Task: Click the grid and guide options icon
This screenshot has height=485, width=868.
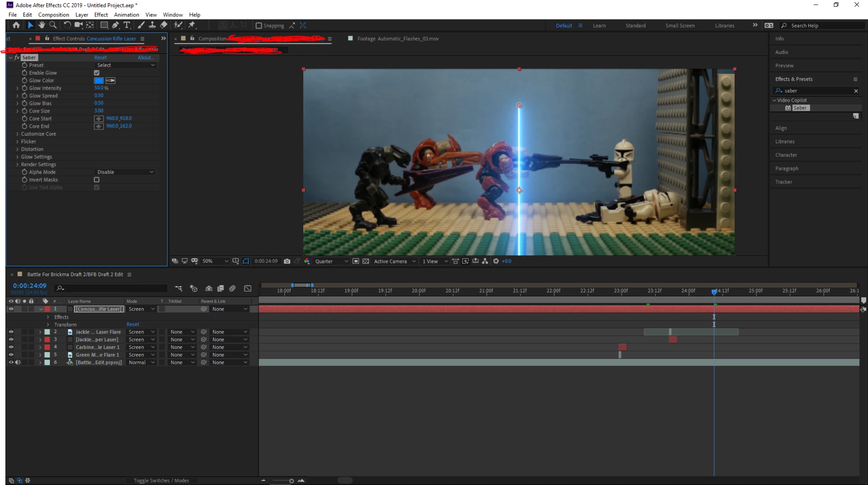Action: [236, 261]
